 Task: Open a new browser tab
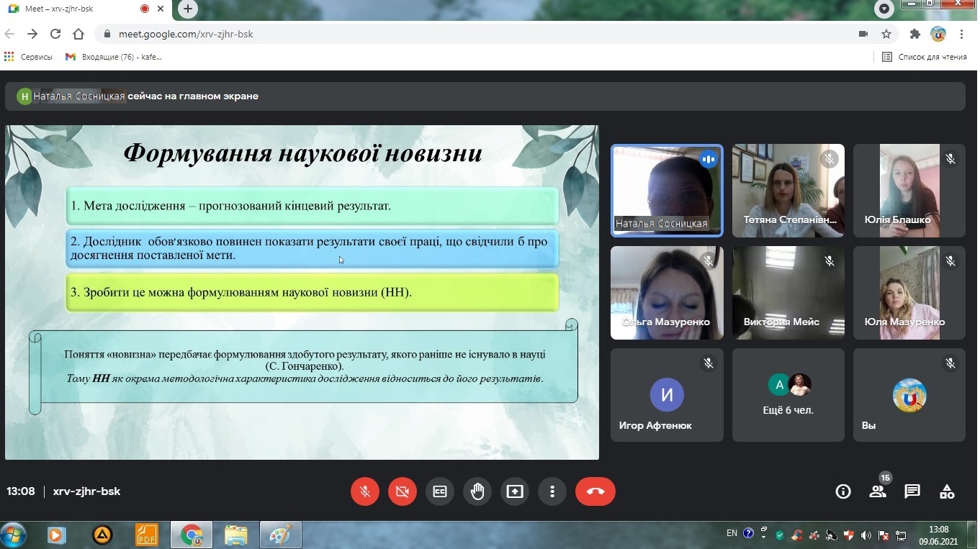click(188, 9)
